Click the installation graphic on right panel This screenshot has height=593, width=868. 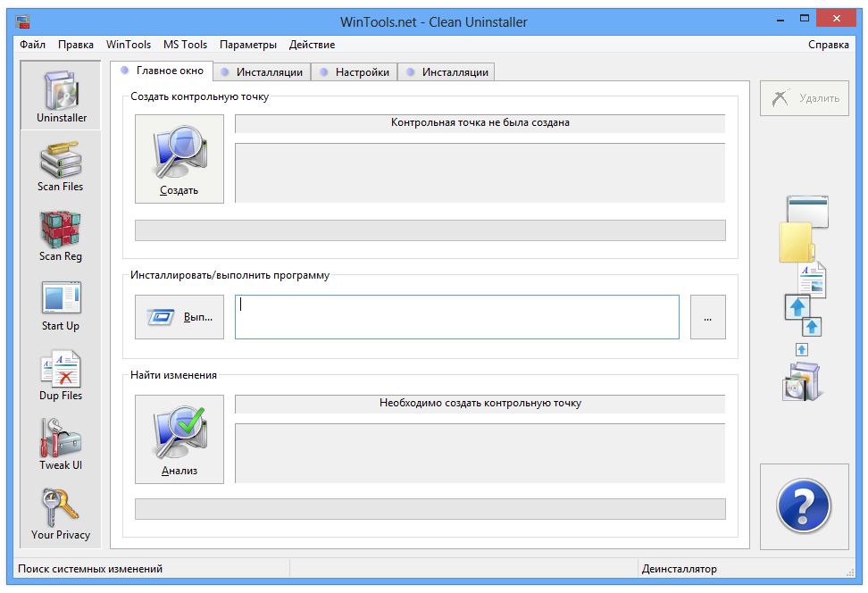click(804, 298)
